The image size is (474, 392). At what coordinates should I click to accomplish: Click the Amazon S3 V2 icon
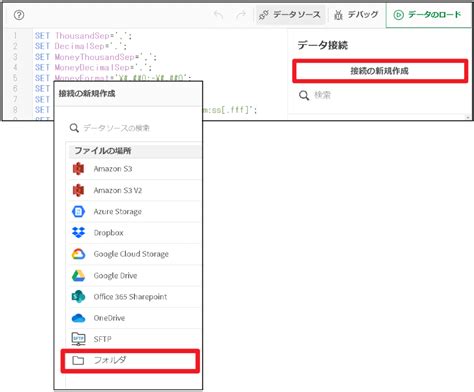pos(78,190)
